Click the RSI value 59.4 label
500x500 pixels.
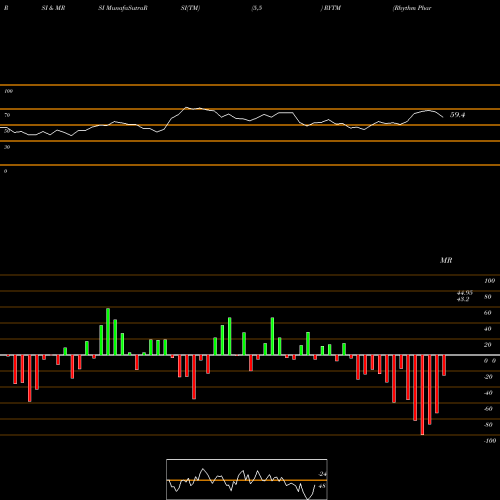click(457, 115)
